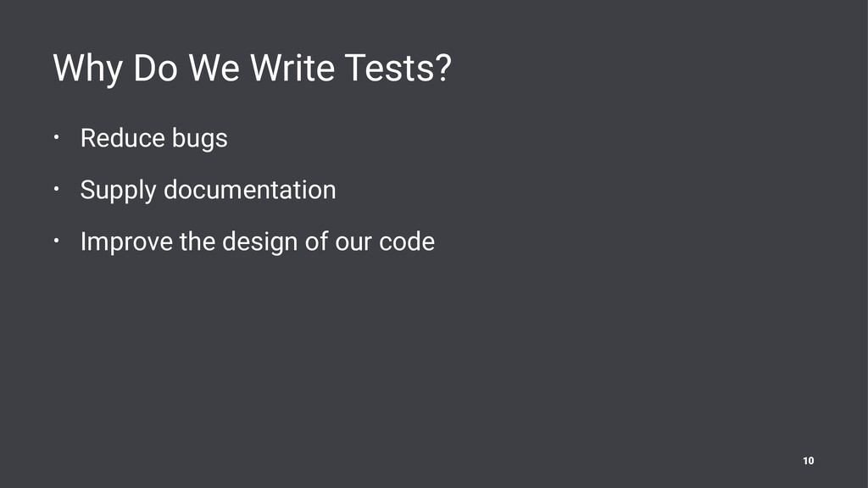Viewport: 868px width, 488px height.
Task: Click the word the in third bullet
Action: 197,241
